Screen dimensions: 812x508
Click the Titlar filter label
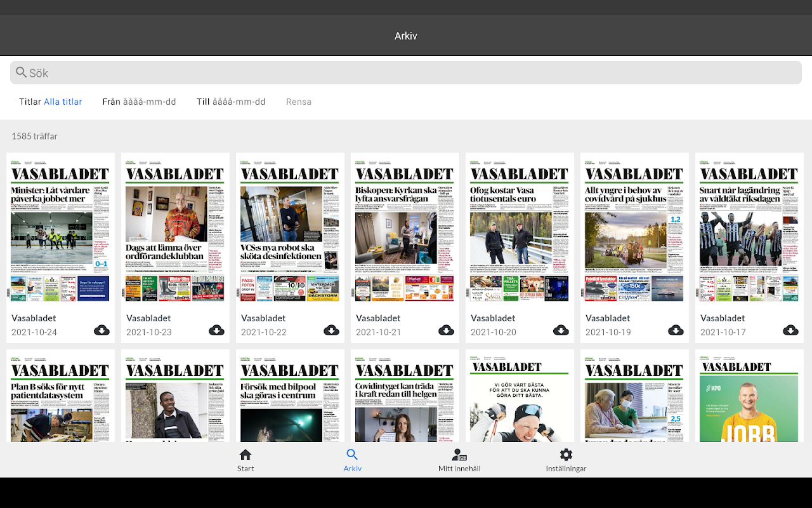(30, 102)
